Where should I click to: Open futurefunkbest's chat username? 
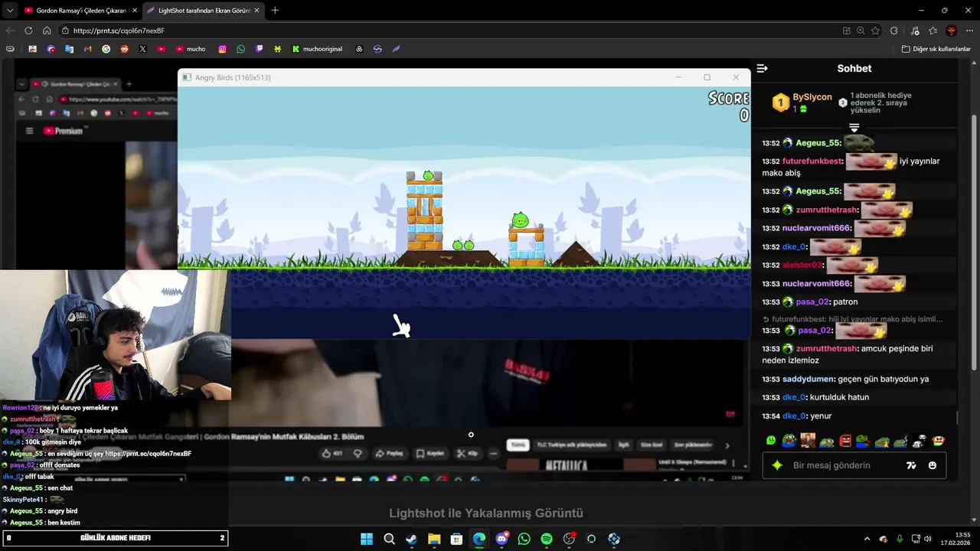point(812,161)
